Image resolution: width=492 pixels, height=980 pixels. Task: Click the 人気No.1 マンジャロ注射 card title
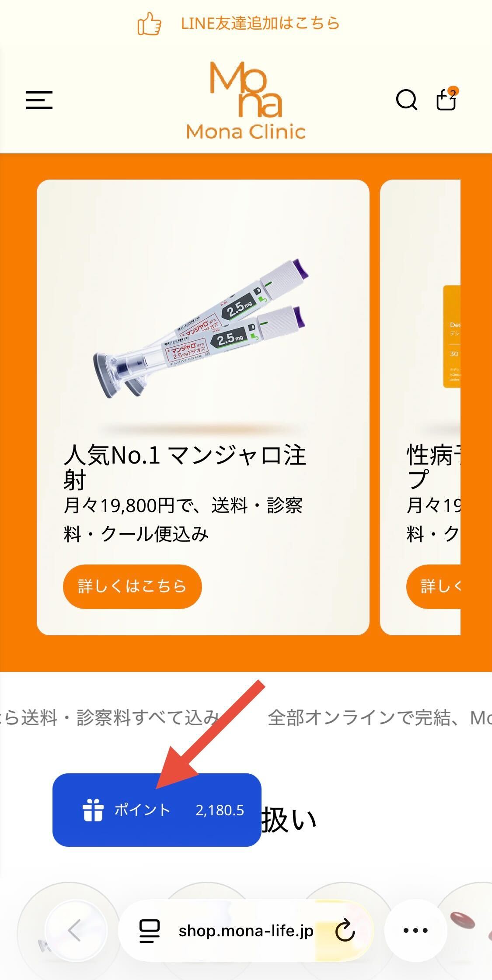(x=185, y=467)
